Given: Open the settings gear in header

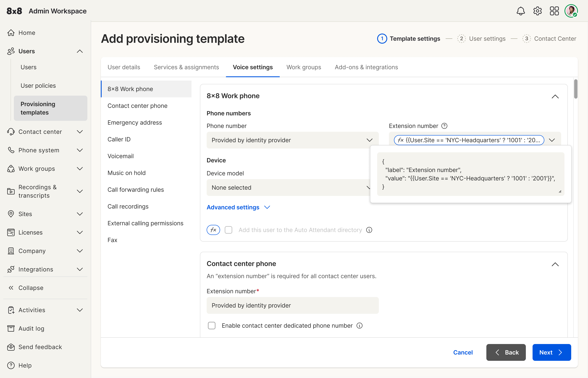Looking at the screenshot, I should 537,11.
